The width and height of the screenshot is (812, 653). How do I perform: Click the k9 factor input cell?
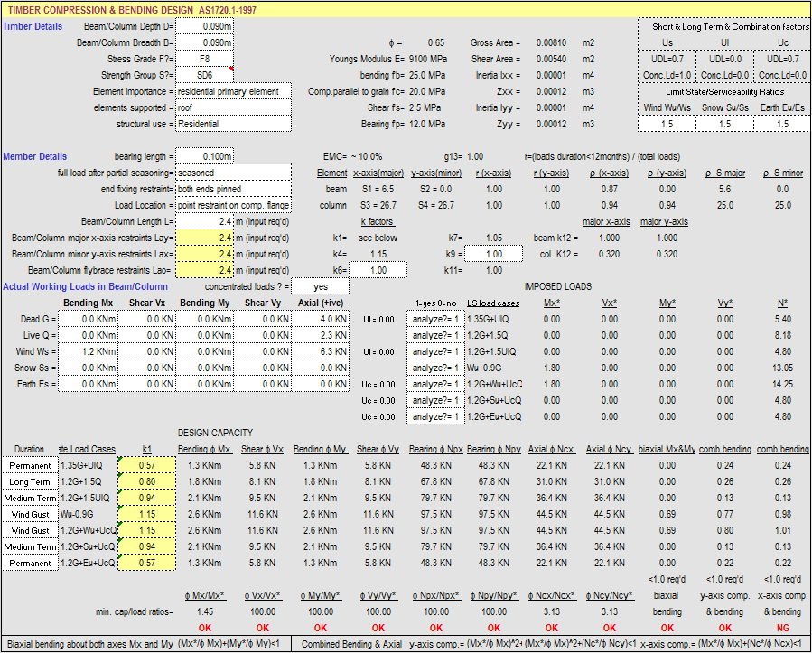tap(493, 254)
